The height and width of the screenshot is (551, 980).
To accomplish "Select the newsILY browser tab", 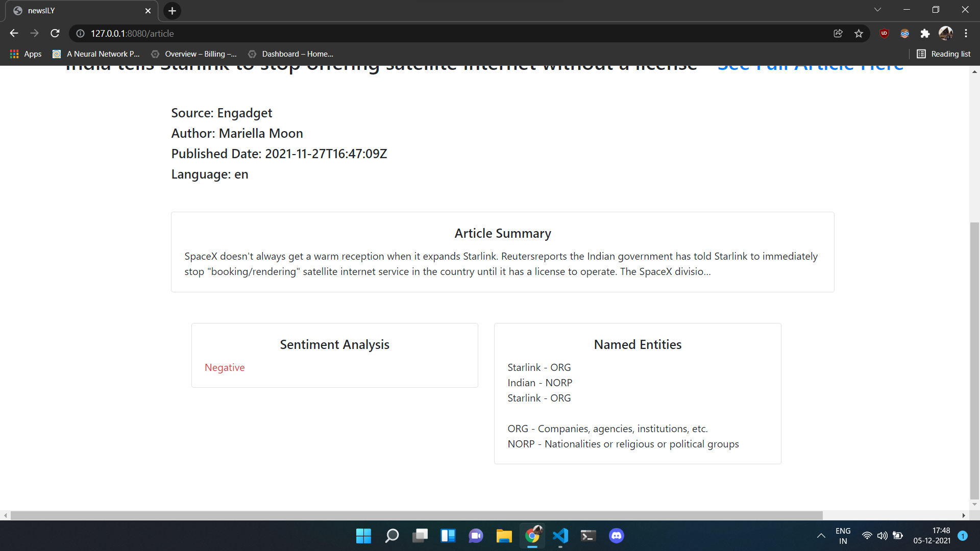I will pyautogui.click(x=77, y=11).
